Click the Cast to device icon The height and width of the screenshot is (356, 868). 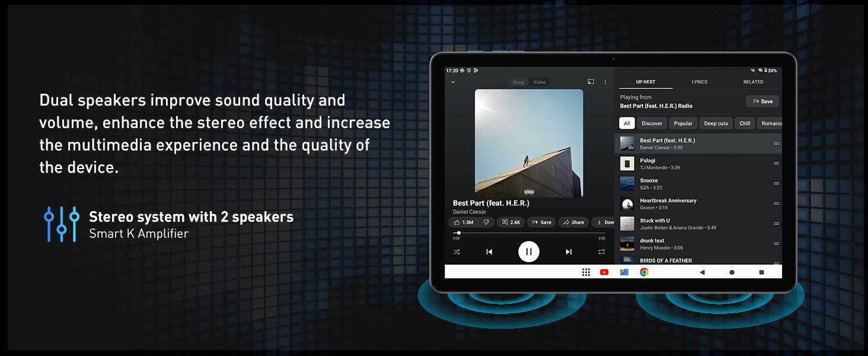591,82
